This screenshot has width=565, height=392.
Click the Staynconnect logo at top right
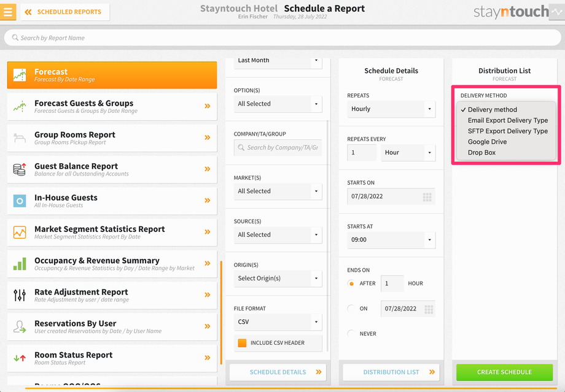[x=511, y=12]
